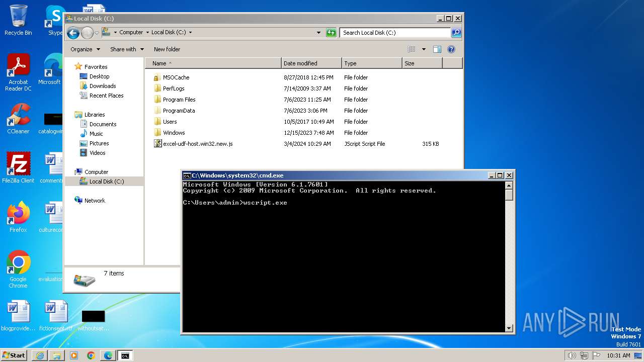Click the Explorer Forward navigation button
644x362 pixels.
tap(87, 33)
